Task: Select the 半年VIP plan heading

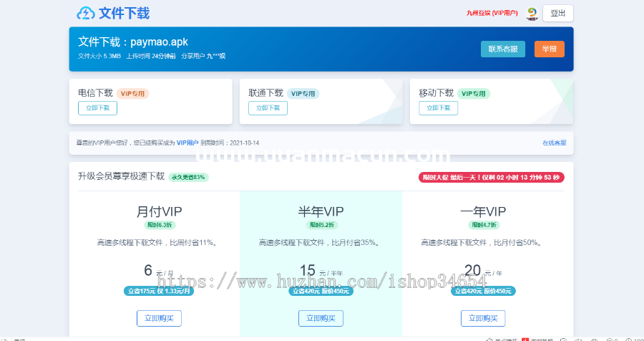Action: coord(321,211)
